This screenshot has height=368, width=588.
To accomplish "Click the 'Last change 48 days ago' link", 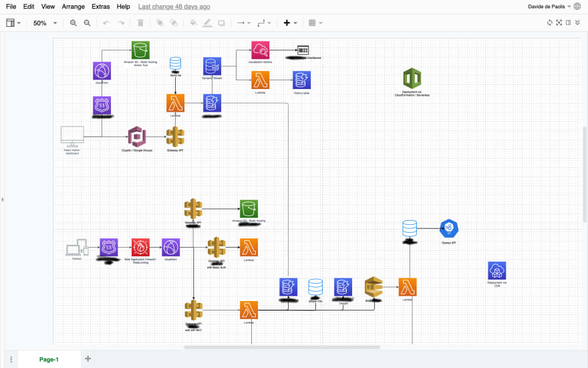I will [174, 7].
